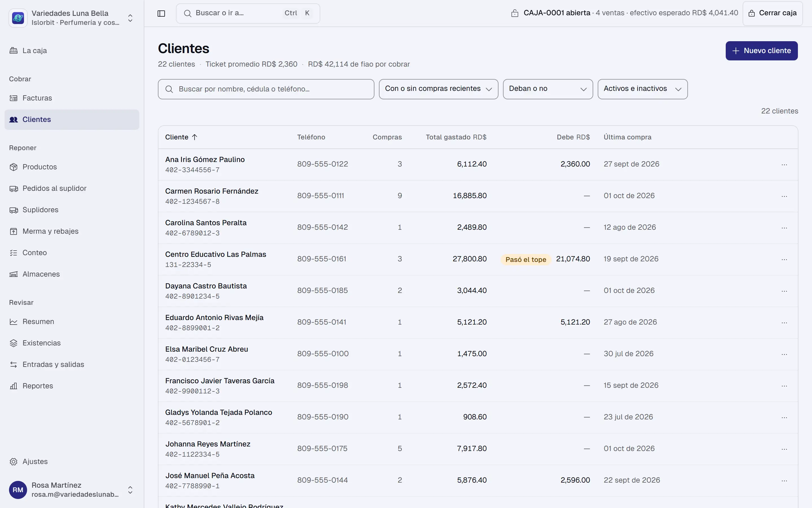812x508 pixels.
Task: Click the Ajustes gear icon
Action: 14,462
